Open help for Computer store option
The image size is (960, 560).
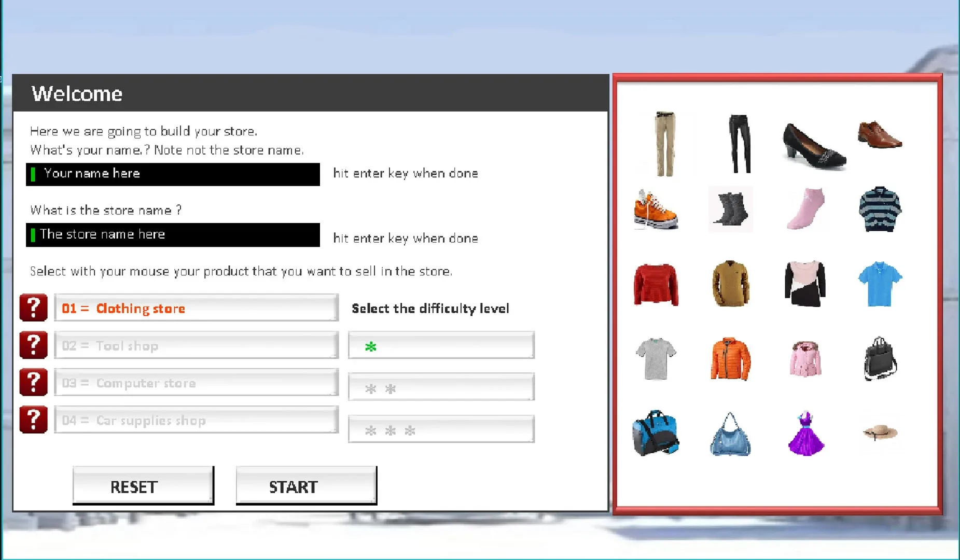point(33,383)
